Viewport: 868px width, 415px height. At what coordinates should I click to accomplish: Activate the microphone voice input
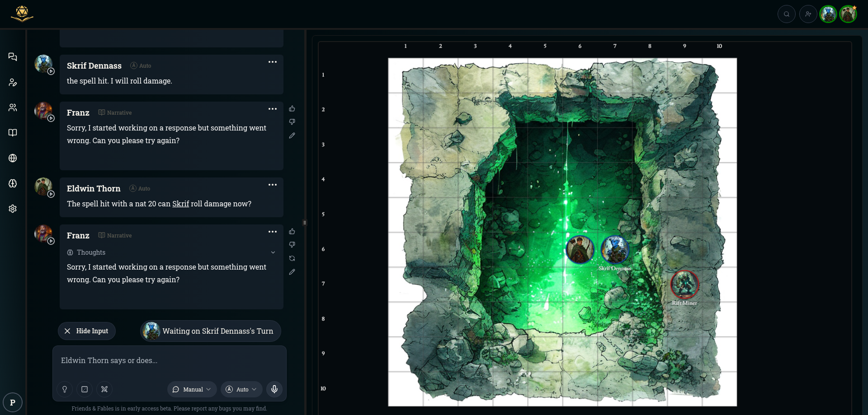274,389
